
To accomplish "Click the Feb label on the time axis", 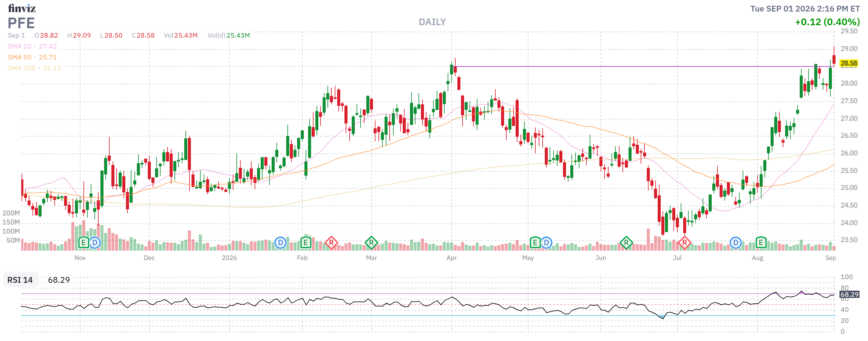I will (x=302, y=258).
